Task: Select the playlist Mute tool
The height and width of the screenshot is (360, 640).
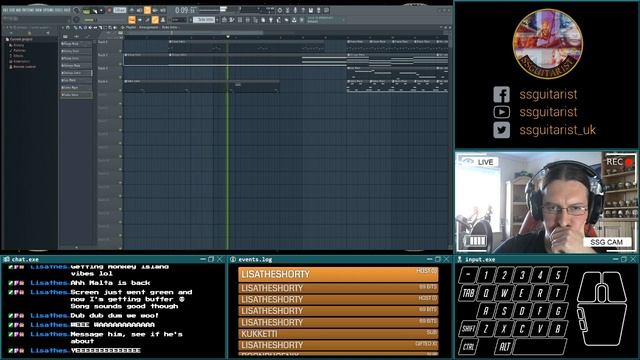Action: (x=90, y=27)
